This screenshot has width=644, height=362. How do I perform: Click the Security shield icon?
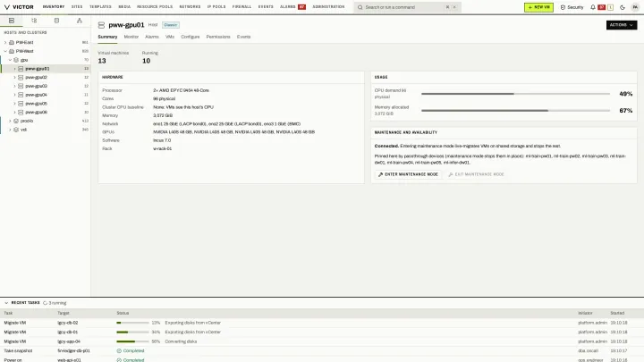(x=563, y=7)
